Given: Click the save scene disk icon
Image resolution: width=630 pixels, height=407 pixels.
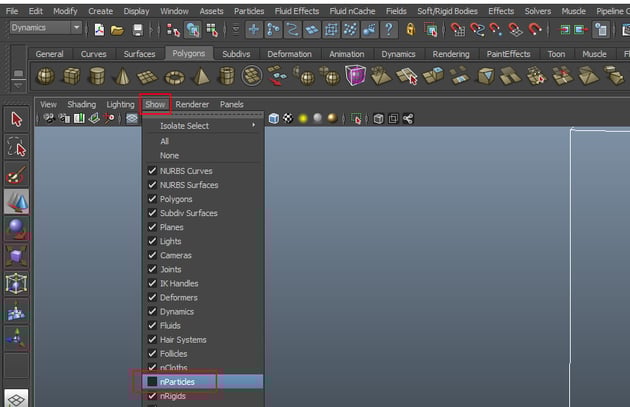Looking at the screenshot, I should [x=137, y=30].
